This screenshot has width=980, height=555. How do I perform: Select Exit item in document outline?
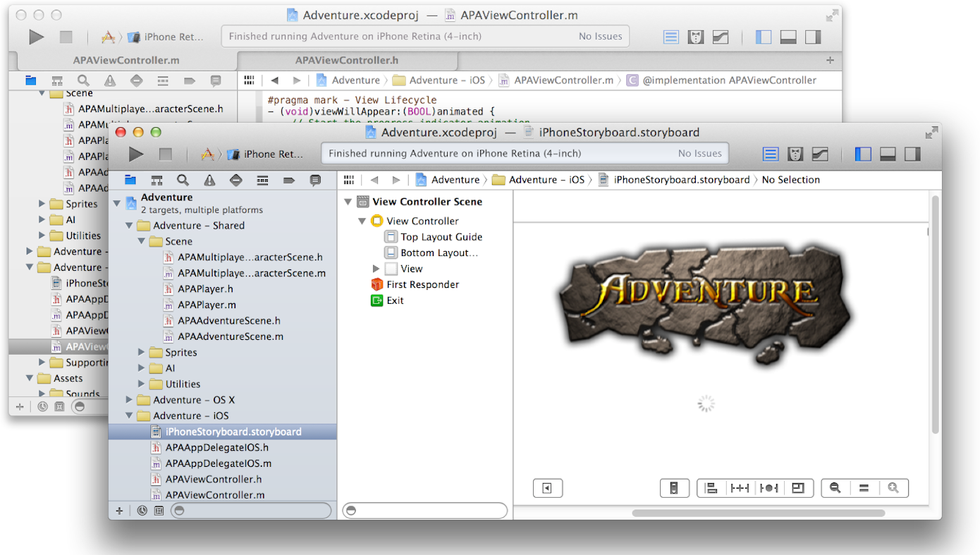[x=388, y=300]
